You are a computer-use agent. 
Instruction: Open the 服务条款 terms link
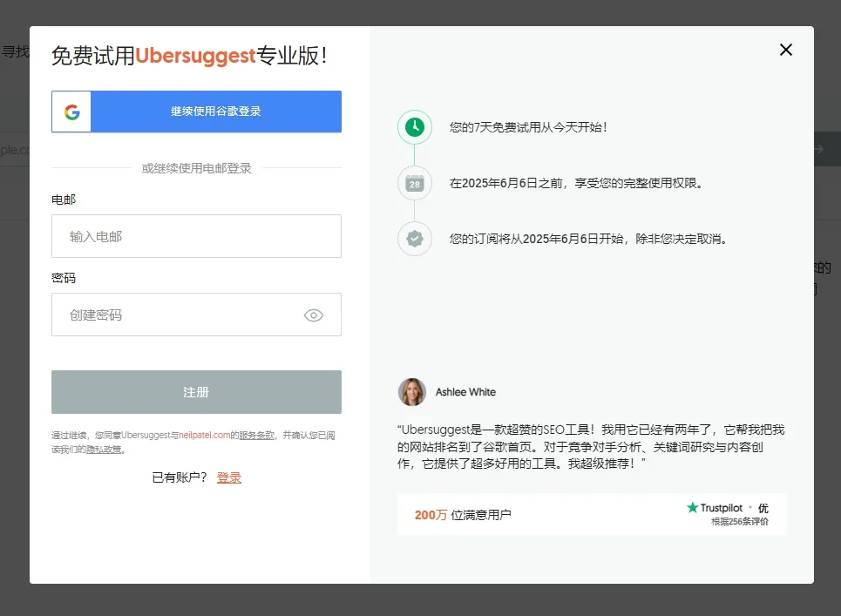256,436
